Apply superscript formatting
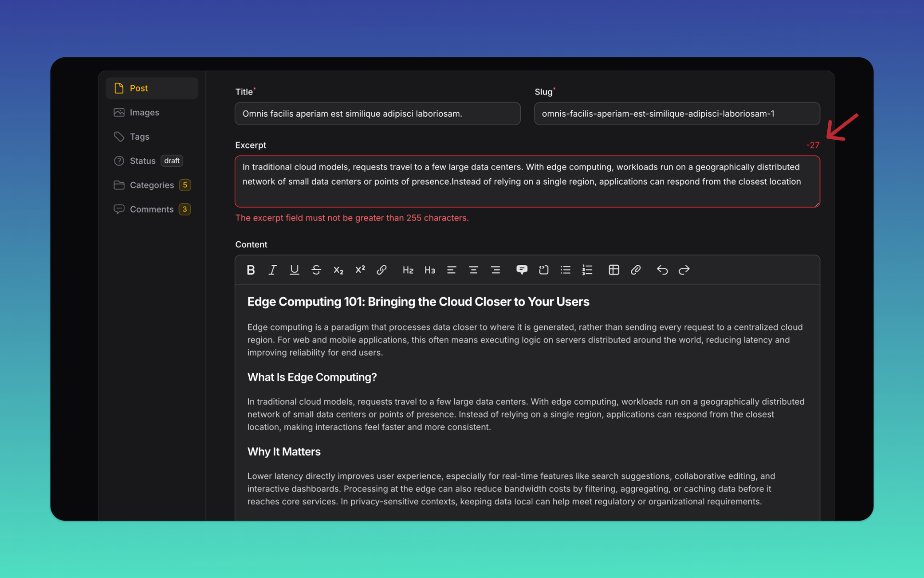The image size is (924, 578). point(360,270)
